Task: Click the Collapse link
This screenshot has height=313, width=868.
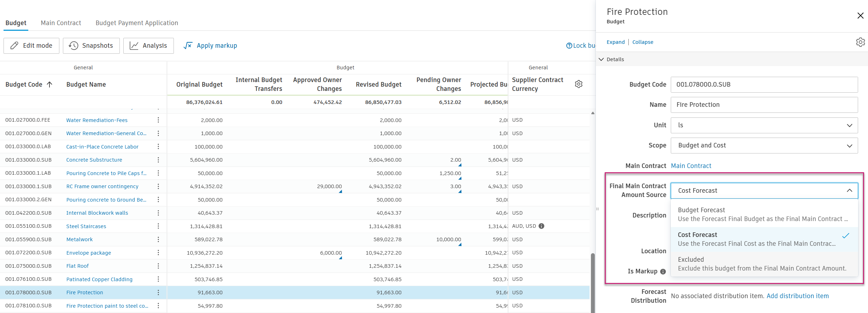Action: point(643,42)
